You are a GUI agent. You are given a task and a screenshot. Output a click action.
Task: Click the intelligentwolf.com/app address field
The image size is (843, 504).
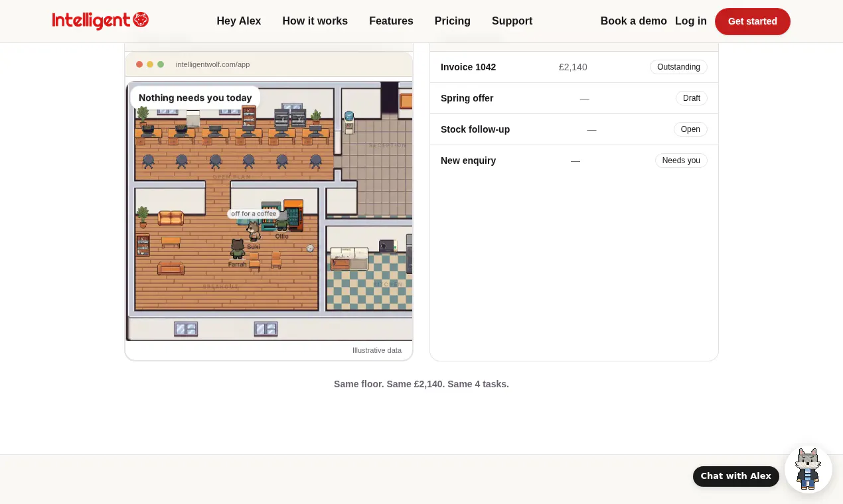tap(213, 64)
